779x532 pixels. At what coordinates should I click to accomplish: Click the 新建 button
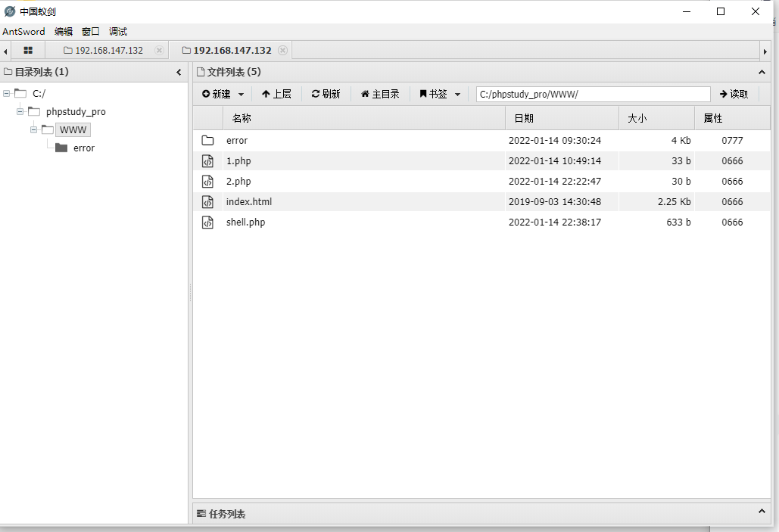217,94
